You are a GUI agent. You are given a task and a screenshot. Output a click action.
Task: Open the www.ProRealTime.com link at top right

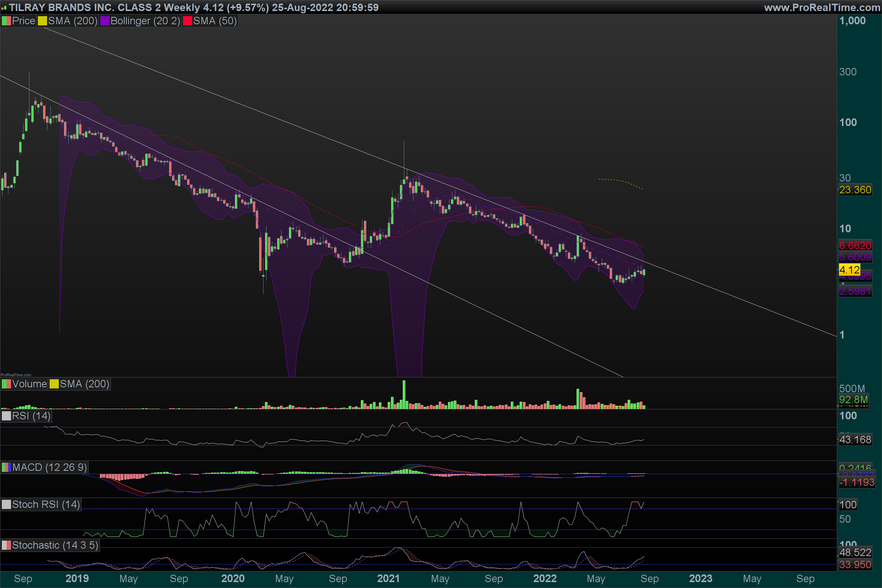(822, 7)
